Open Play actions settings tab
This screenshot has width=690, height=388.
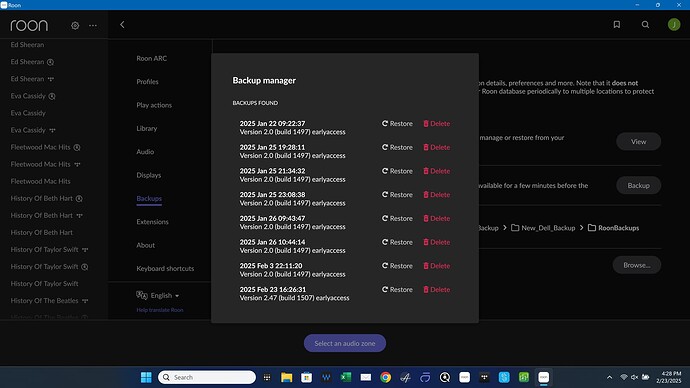pos(154,105)
